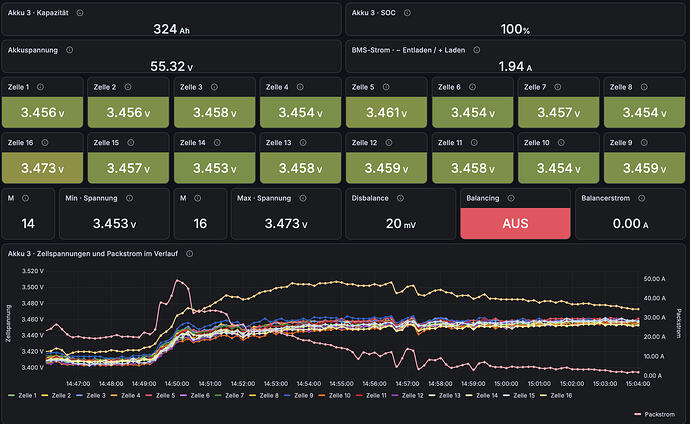Open Balancerstrom panel title menu
This screenshot has width=690, height=424.
(606, 198)
